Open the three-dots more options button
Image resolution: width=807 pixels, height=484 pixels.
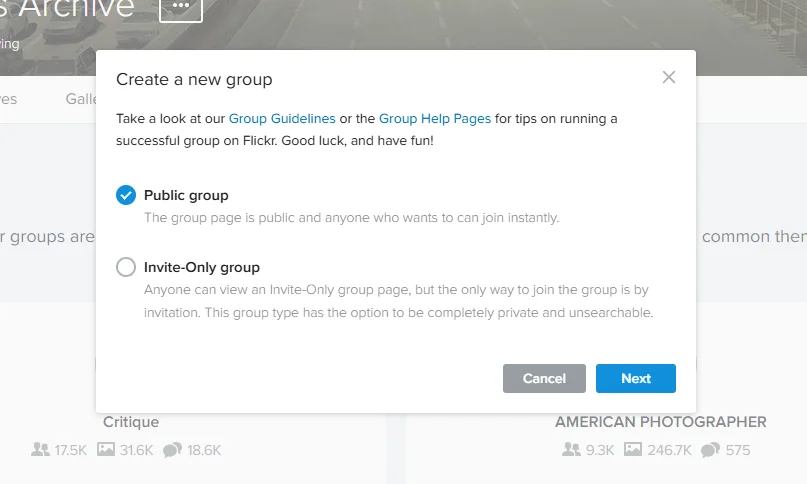(x=180, y=7)
